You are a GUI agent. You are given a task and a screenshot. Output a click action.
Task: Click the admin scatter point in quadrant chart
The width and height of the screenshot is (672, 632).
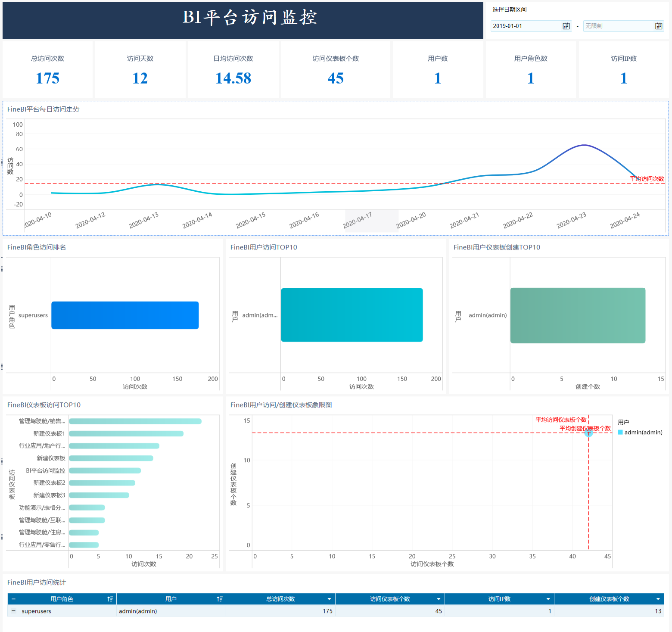[x=588, y=433]
